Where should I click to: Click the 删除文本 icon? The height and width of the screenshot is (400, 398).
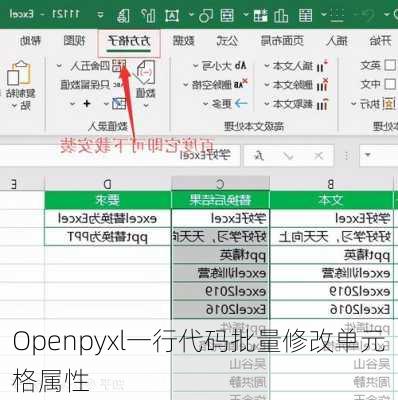click(322, 85)
